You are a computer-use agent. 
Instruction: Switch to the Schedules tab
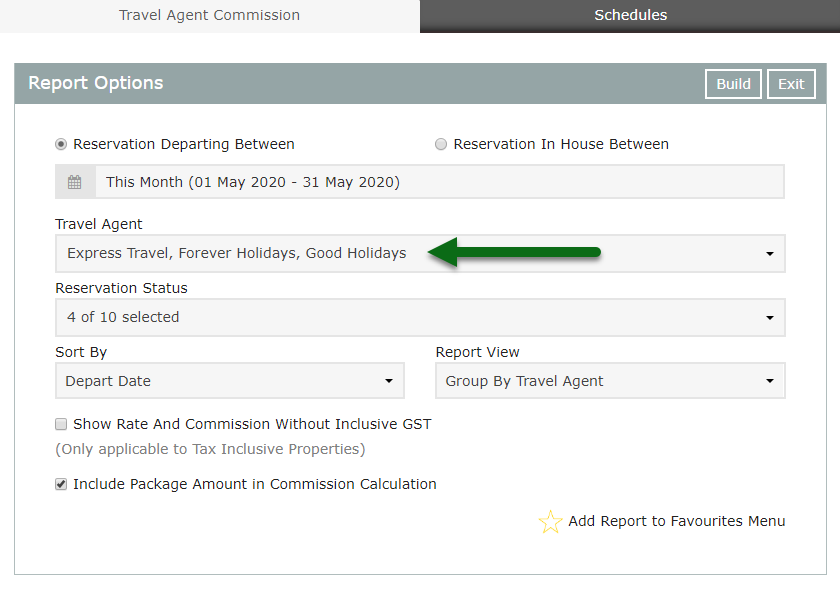pyautogui.click(x=630, y=16)
